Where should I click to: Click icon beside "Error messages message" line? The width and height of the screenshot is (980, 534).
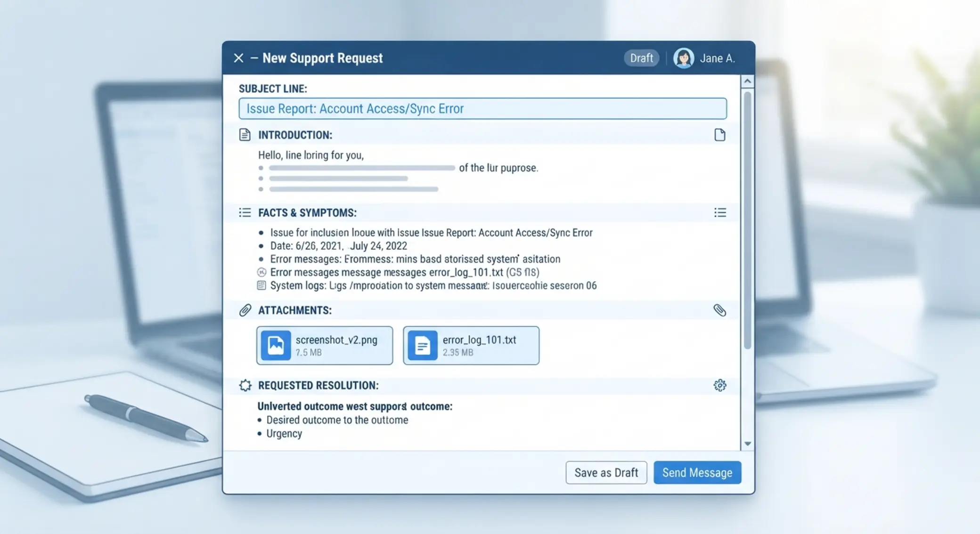tap(261, 272)
